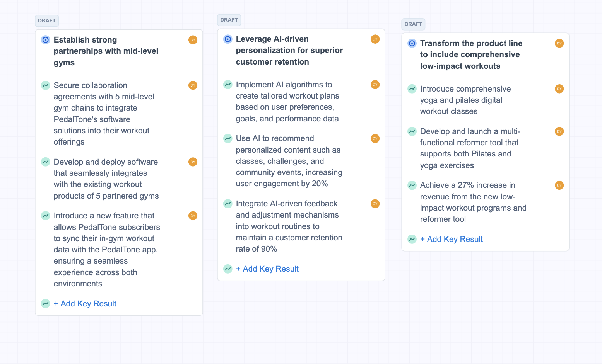
Task: Click DY avatar on 'Achieve a 27% increase' key result
Action: tap(559, 185)
